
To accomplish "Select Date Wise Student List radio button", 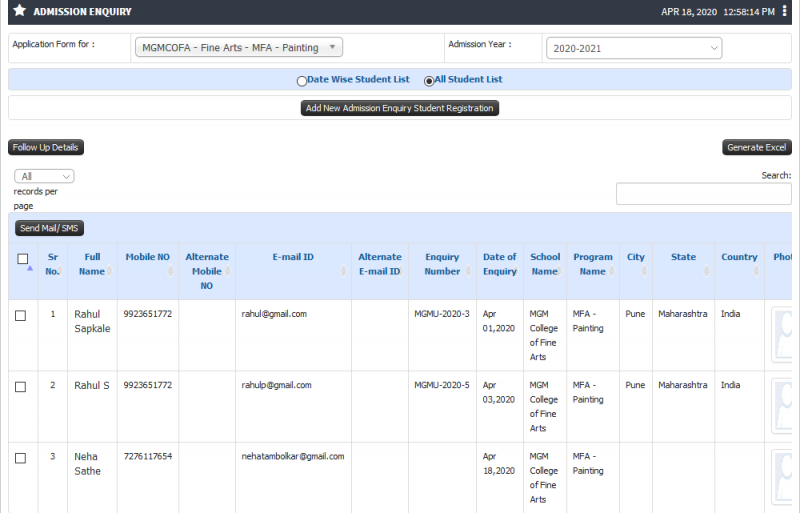I will [302, 81].
